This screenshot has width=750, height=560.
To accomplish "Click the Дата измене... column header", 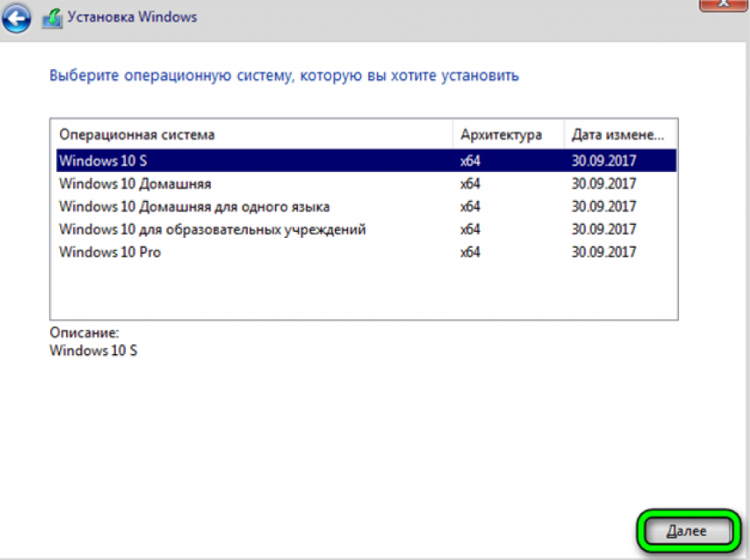I will (620, 134).
